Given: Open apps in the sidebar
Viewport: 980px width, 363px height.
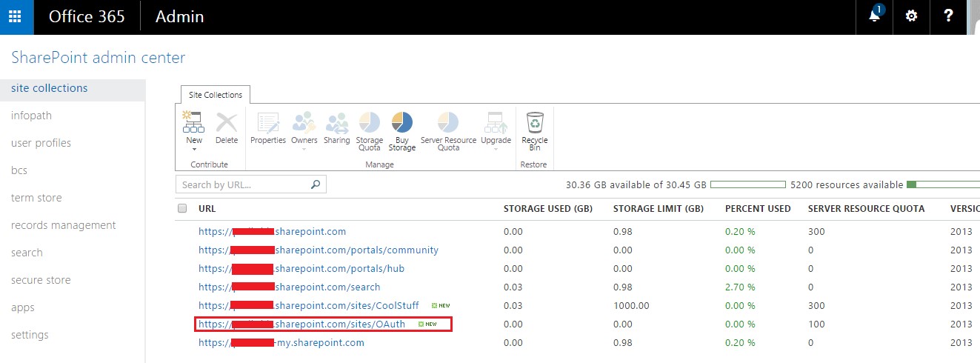Looking at the screenshot, I should click(23, 307).
